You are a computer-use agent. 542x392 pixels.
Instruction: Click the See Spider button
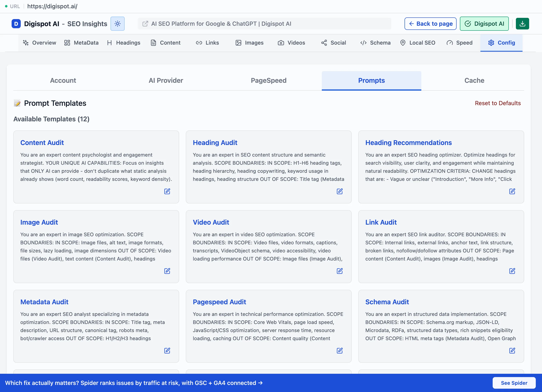(514, 383)
